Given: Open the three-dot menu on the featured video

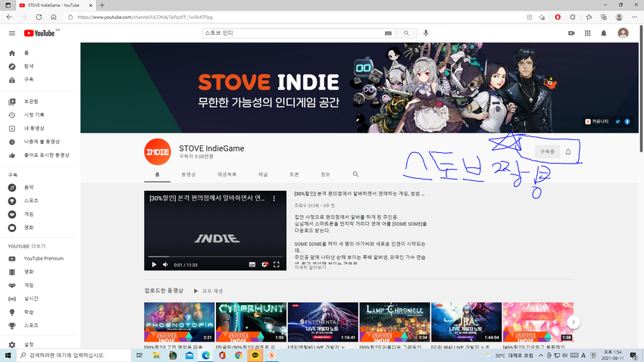Looking at the screenshot, I should point(274,198).
